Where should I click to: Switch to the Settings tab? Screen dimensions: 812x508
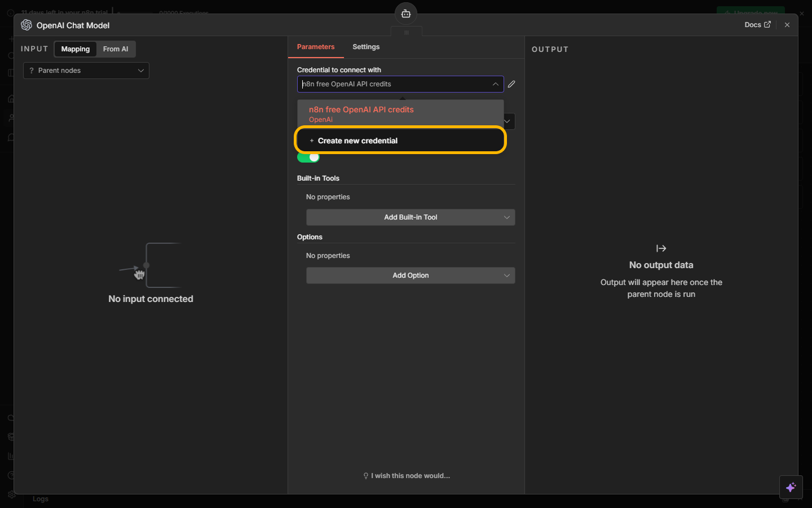(366, 47)
